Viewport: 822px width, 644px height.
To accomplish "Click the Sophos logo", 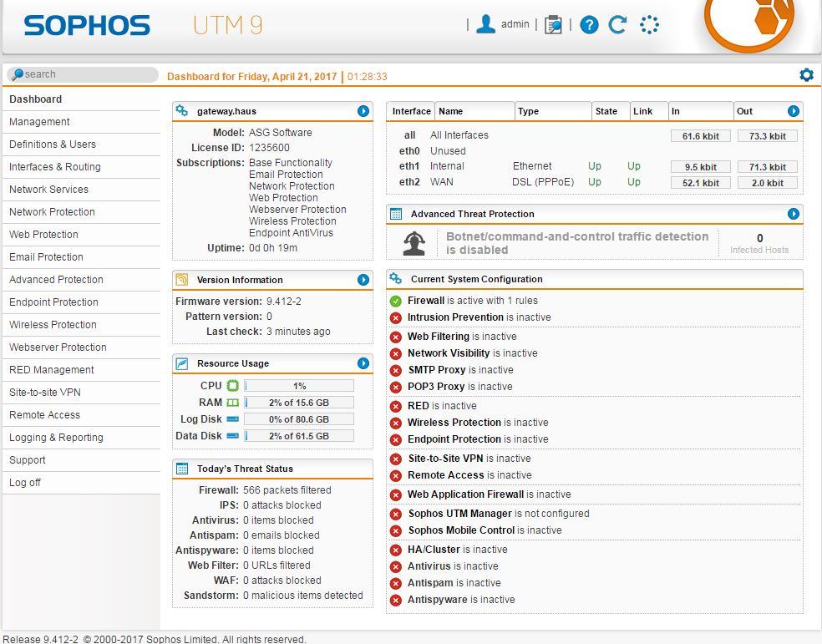I will pyautogui.click(x=87, y=25).
